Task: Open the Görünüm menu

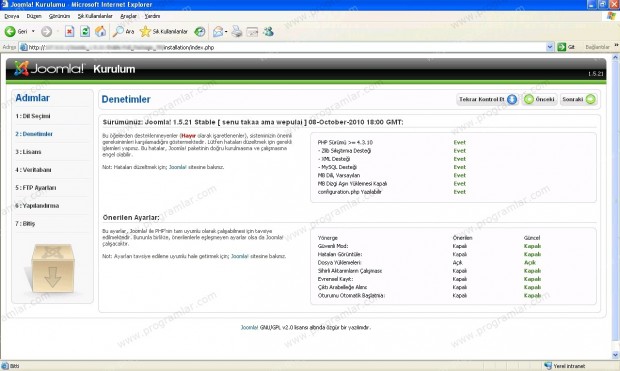Action: click(59, 16)
